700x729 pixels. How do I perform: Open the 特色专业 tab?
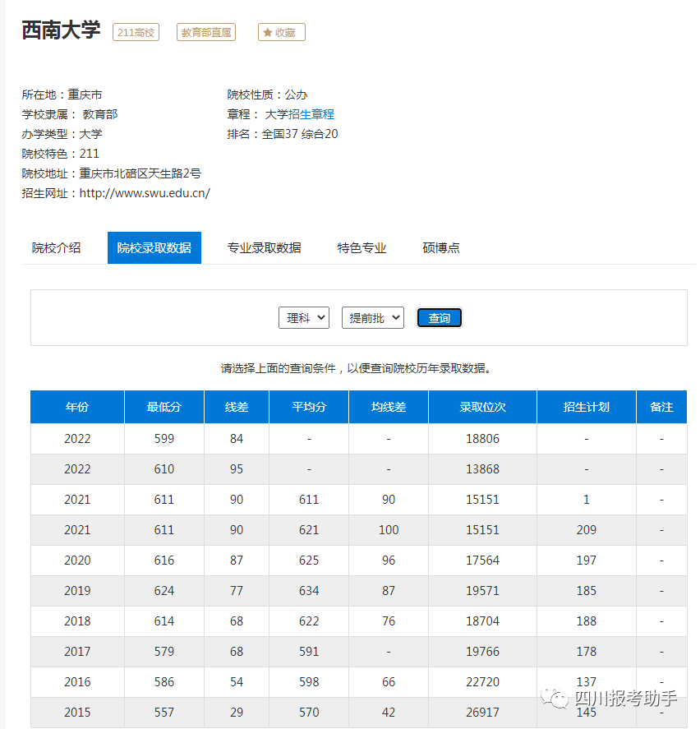362,248
